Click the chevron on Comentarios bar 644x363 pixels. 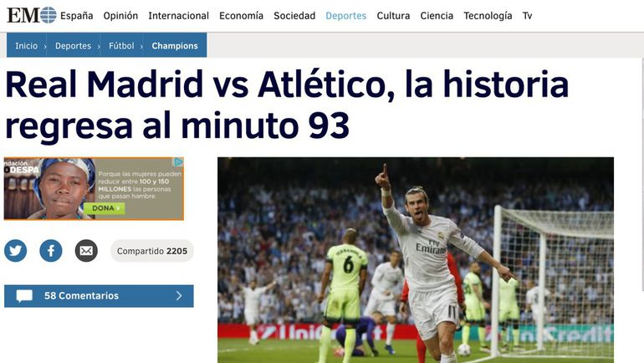click(179, 295)
